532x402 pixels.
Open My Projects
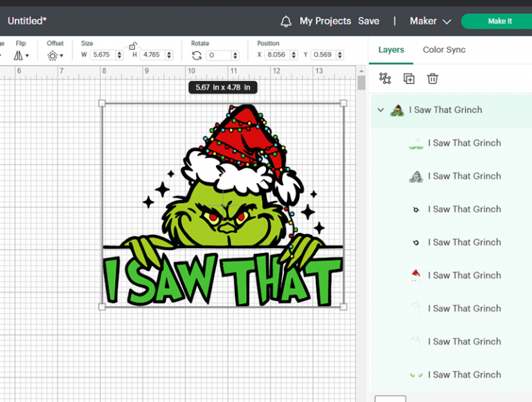(x=325, y=21)
